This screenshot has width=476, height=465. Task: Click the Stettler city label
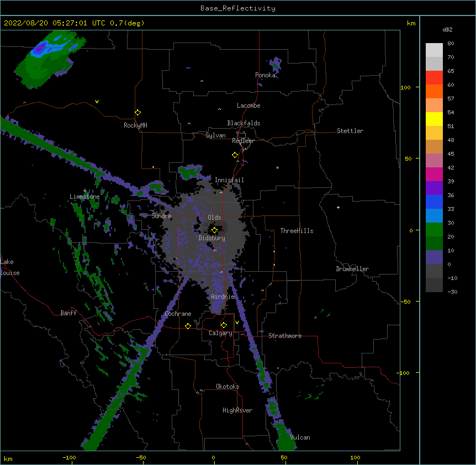pyautogui.click(x=350, y=131)
